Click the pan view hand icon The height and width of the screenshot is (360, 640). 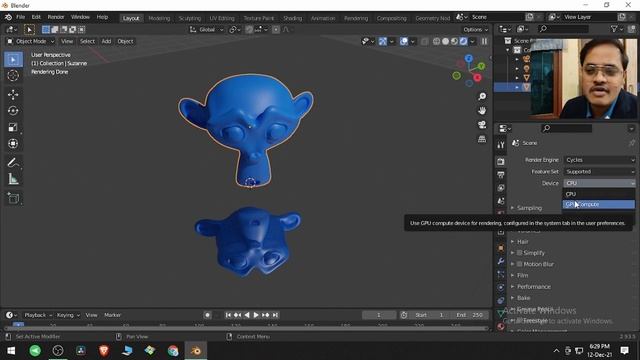[482, 111]
